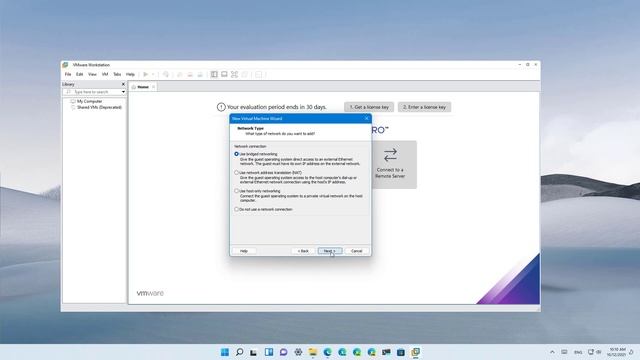Open Microsoft Store on the taskbar

[x=401, y=352]
